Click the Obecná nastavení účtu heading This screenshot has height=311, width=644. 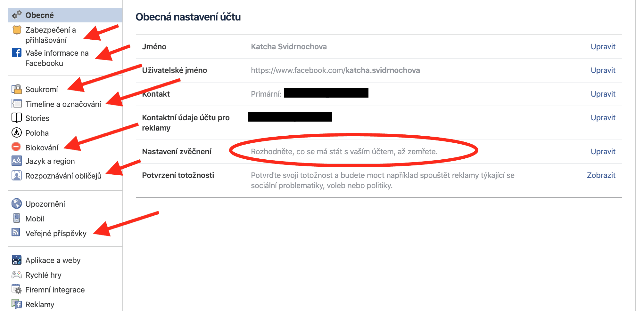188,17
